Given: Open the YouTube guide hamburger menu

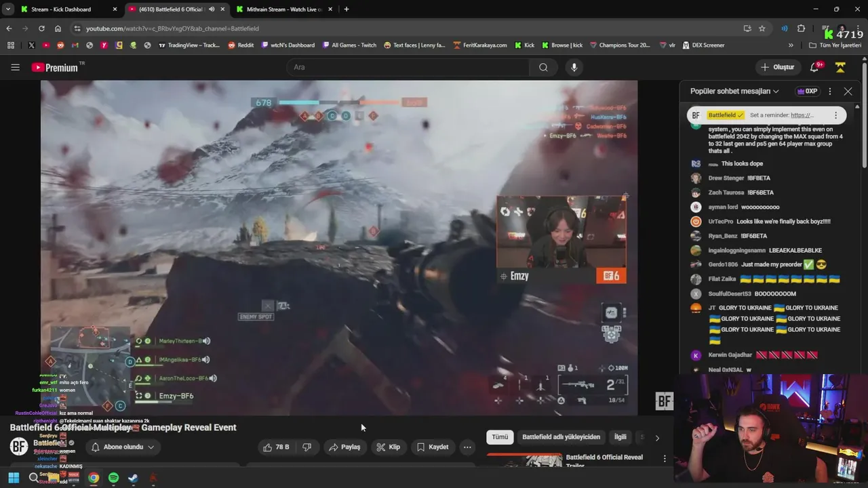Looking at the screenshot, I should (15, 67).
